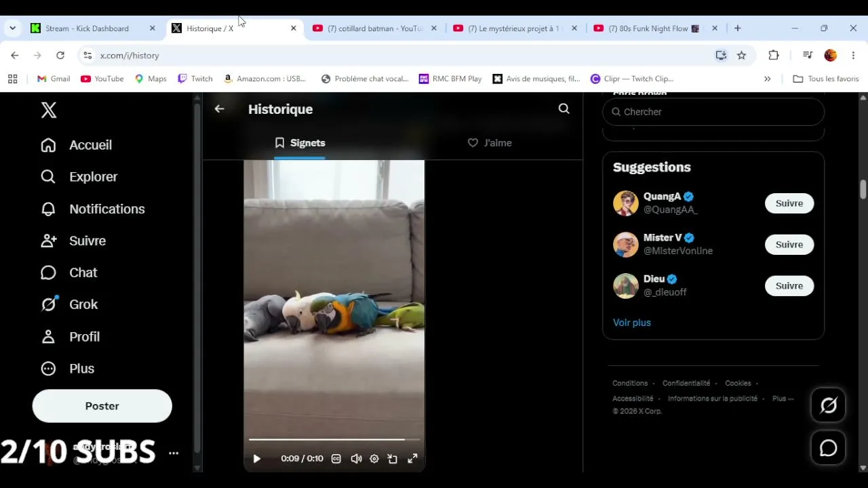Click the Voir plus suggestions link

tap(632, 323)
